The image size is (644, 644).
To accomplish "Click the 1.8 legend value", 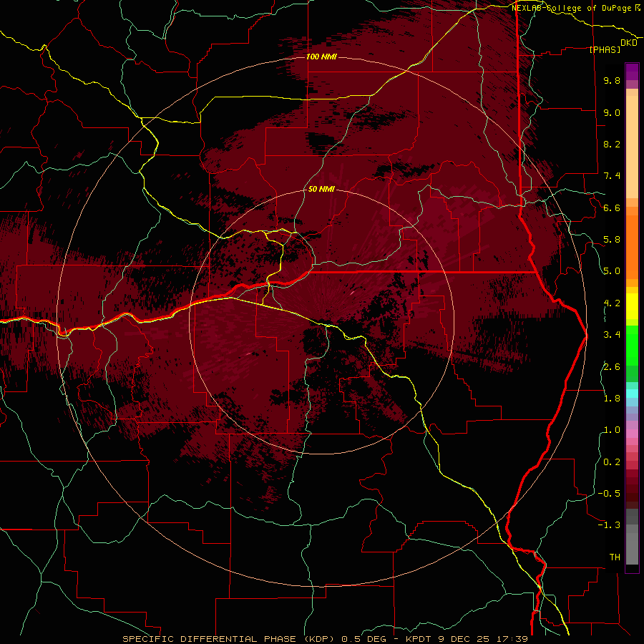I will [612, 398].
